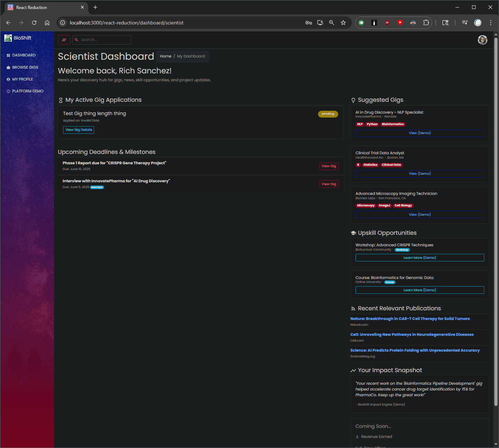
Task: Bookmark this page with star icon
Action: (x=343, y=23)
